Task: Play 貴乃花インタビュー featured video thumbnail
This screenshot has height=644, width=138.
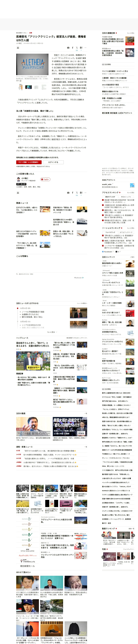Action: coord(33,427)
